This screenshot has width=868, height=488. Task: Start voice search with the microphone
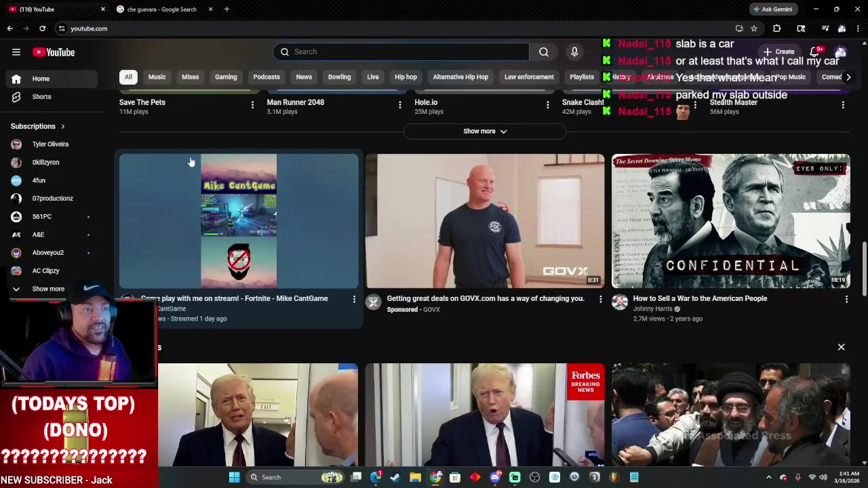tap(574, 52)
